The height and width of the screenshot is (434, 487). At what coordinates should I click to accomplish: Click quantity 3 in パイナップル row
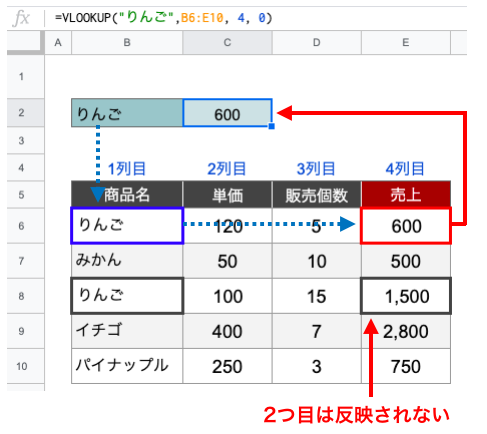(x=317, y=366)
